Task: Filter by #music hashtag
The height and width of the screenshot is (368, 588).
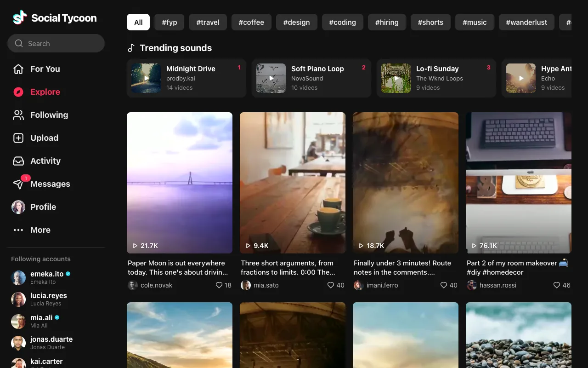Action: coord(475,22)
